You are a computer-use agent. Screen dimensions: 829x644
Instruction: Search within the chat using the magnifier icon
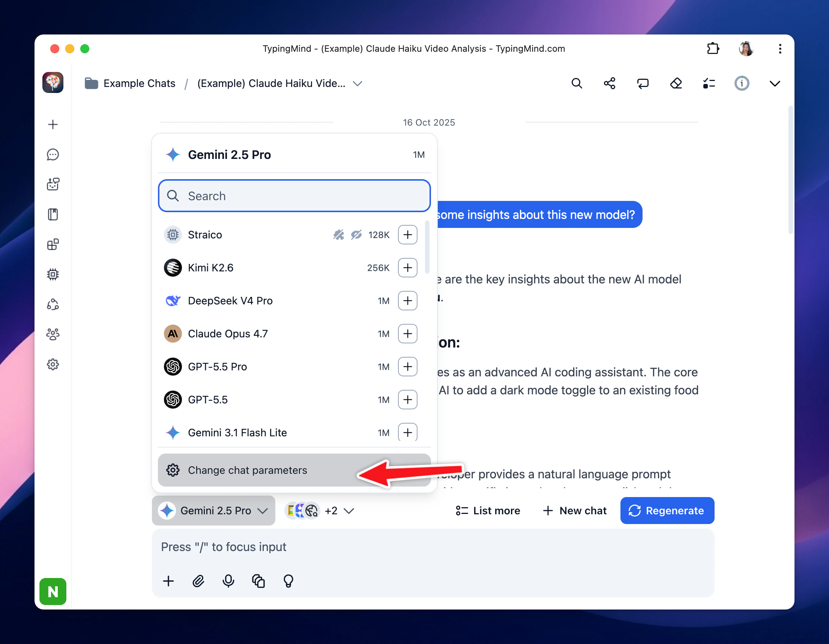(577, 83)
